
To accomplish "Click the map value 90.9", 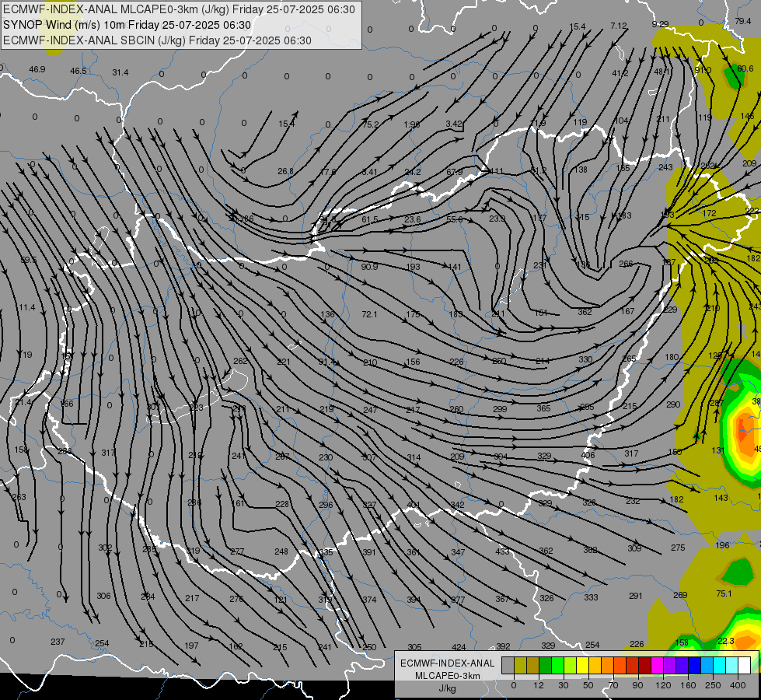I will click(369, 267).
